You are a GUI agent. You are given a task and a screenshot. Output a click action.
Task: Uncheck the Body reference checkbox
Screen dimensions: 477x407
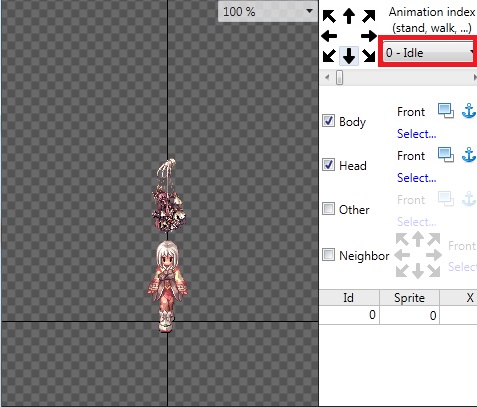click(x=328, y=121)
